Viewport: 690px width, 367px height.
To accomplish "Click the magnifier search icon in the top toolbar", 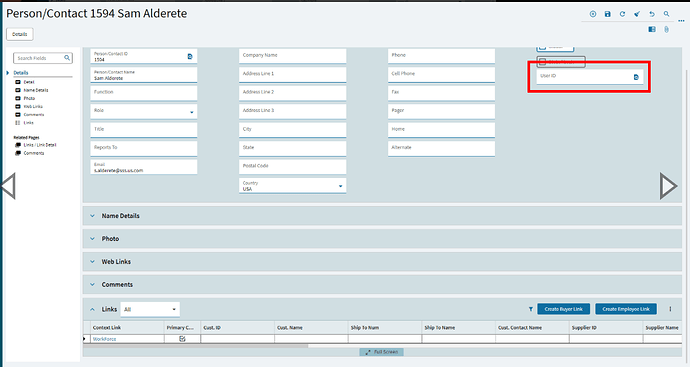I will pos(667,14).
